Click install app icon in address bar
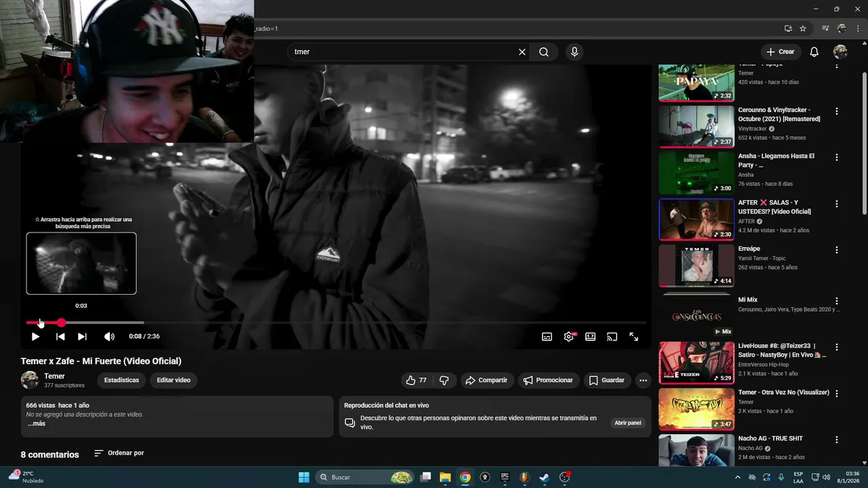 (788, 28)
